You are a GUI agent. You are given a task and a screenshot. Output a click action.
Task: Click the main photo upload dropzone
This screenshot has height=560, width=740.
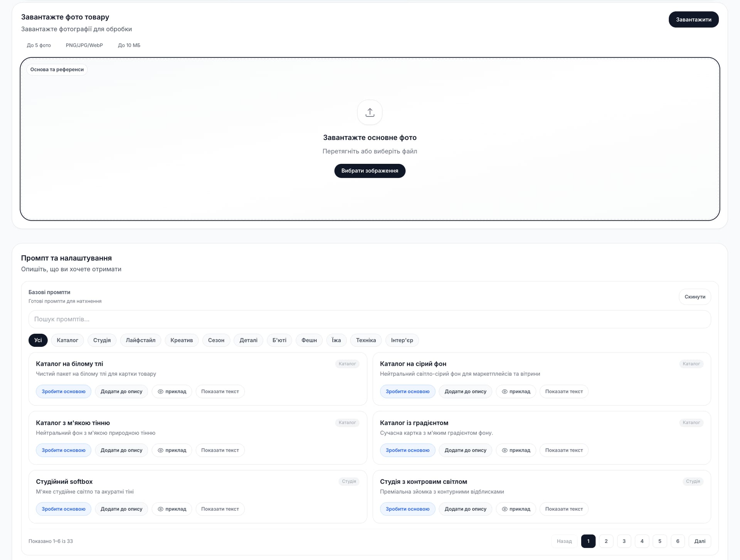click(x=370, y=139)
